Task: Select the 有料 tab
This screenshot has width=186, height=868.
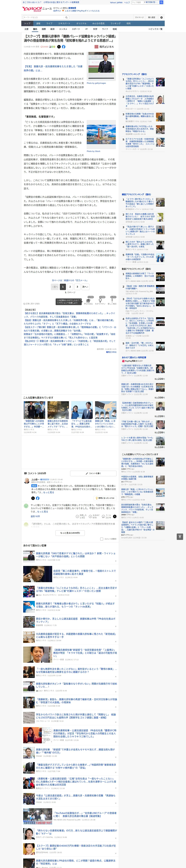Action: coord(128,24)
